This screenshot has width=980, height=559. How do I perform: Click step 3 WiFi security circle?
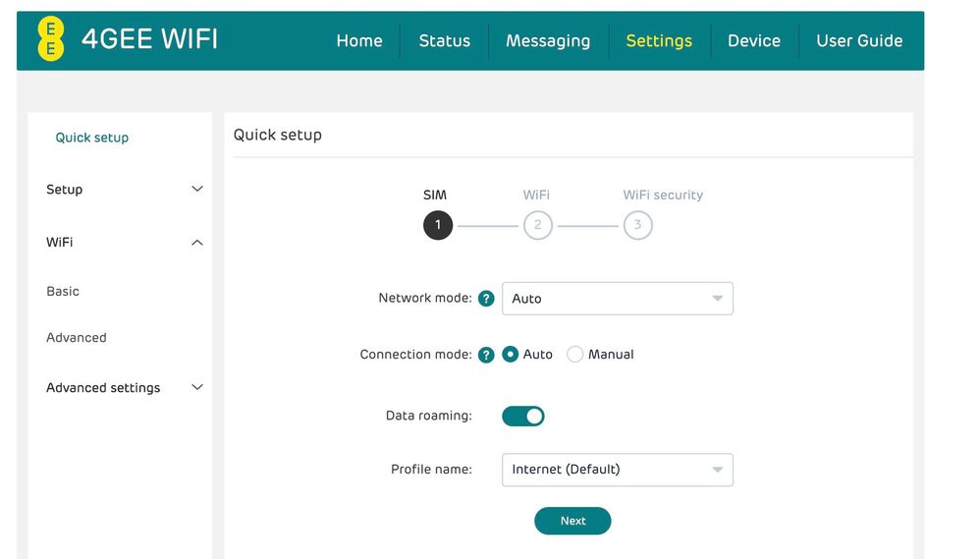pyautogui.click(x=637, y=225)
